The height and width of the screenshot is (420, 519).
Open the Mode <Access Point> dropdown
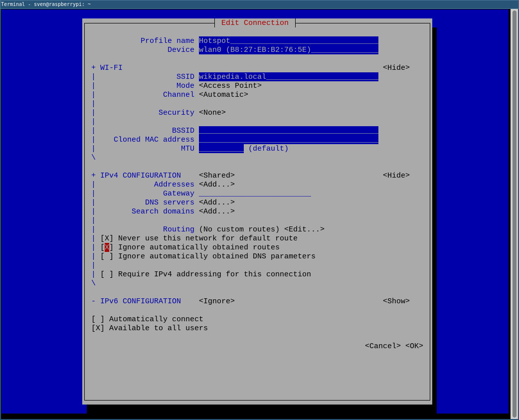point(230,86)
